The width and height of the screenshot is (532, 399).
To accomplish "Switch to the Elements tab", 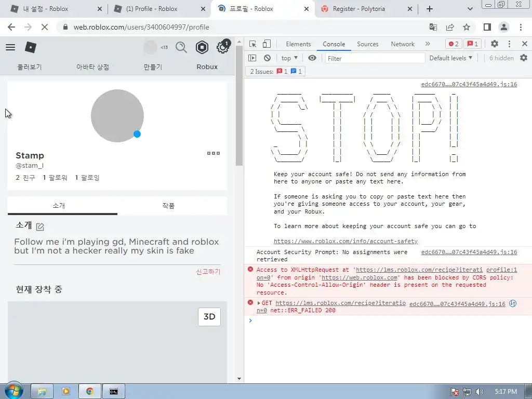I will click(298, 44).
